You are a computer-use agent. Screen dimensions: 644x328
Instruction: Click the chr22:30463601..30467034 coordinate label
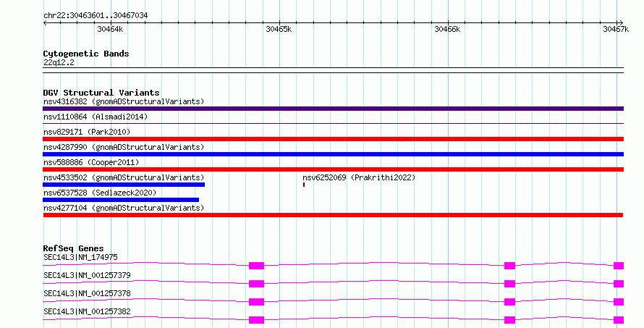point(96,15)
